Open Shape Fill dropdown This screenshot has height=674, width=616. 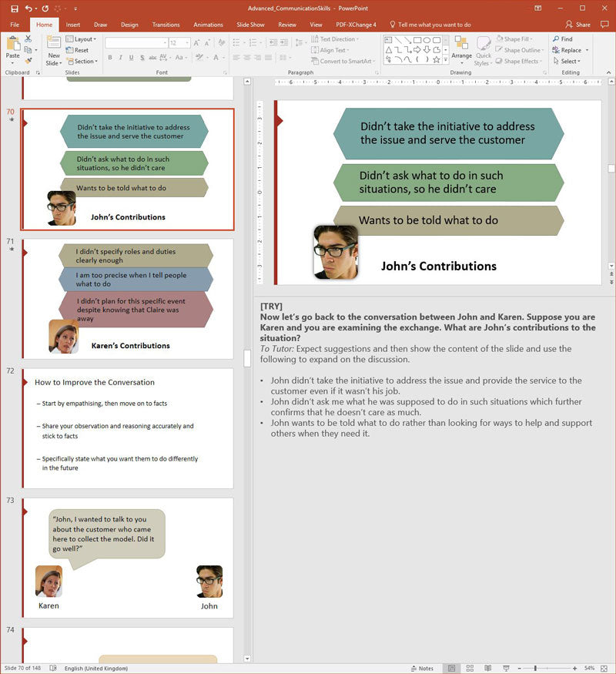click(x=514, y=39)
